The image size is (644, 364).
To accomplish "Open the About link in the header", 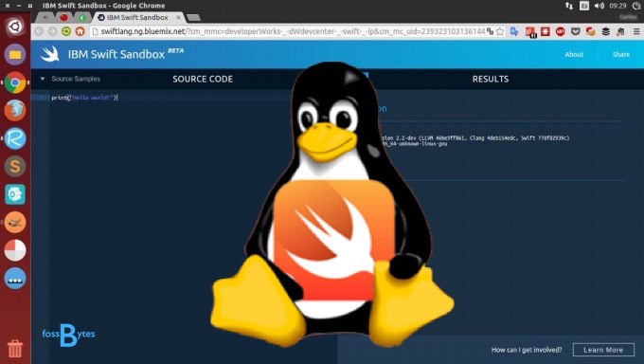I will [574, 54].
